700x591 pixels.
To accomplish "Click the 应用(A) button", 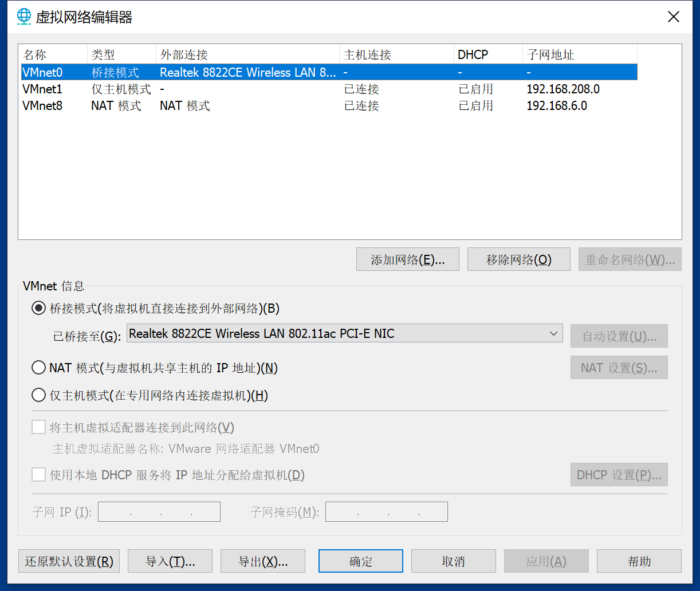I will pos(546,561).
